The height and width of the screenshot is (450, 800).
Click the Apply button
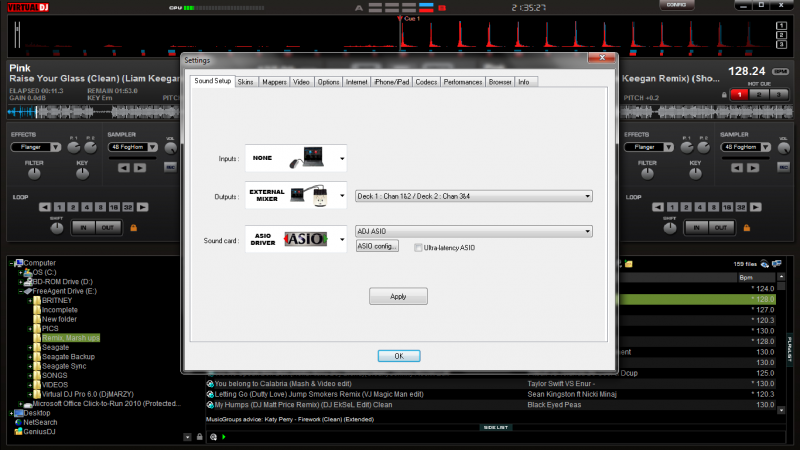tap(398, 296)
